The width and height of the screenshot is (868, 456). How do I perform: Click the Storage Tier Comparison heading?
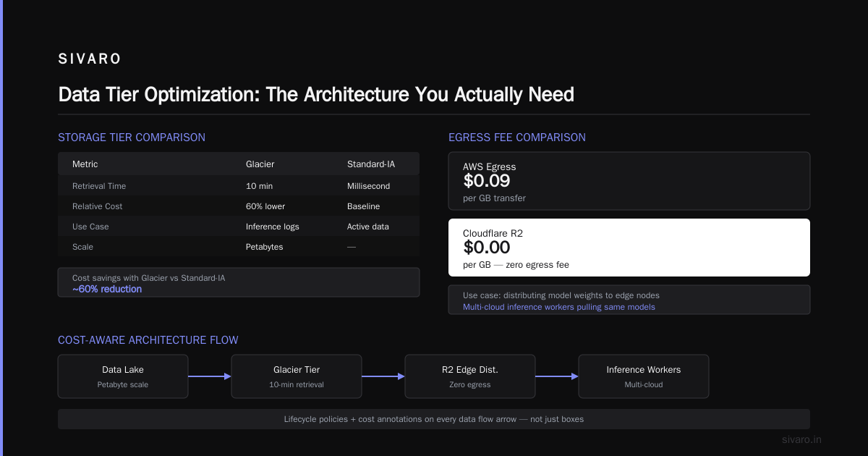(132, 138)
